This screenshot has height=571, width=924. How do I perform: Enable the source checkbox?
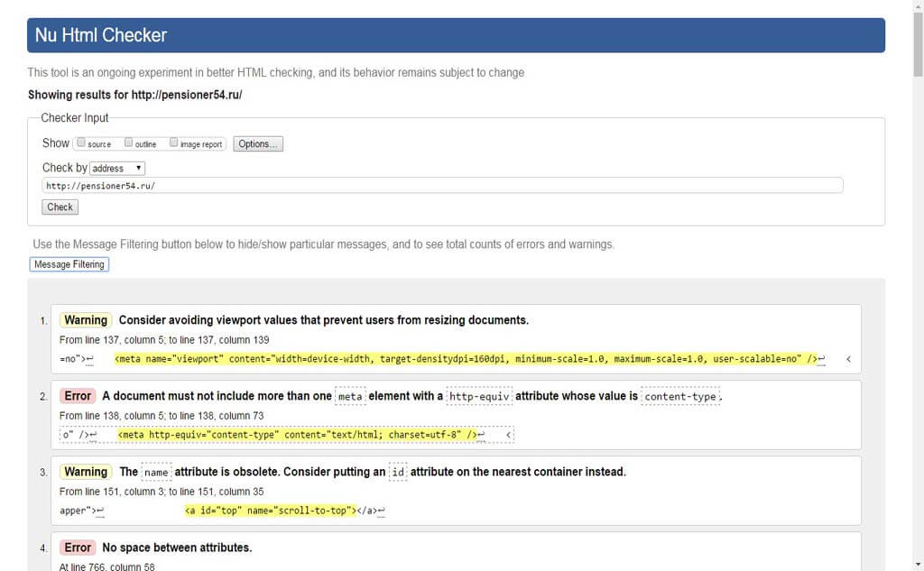click(81, 143)
